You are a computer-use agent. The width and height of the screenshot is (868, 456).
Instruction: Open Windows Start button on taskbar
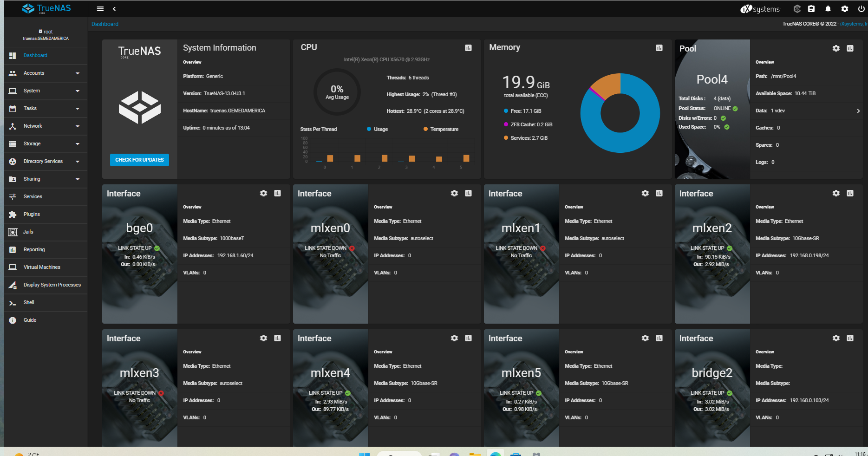click(x=365, y=454)
